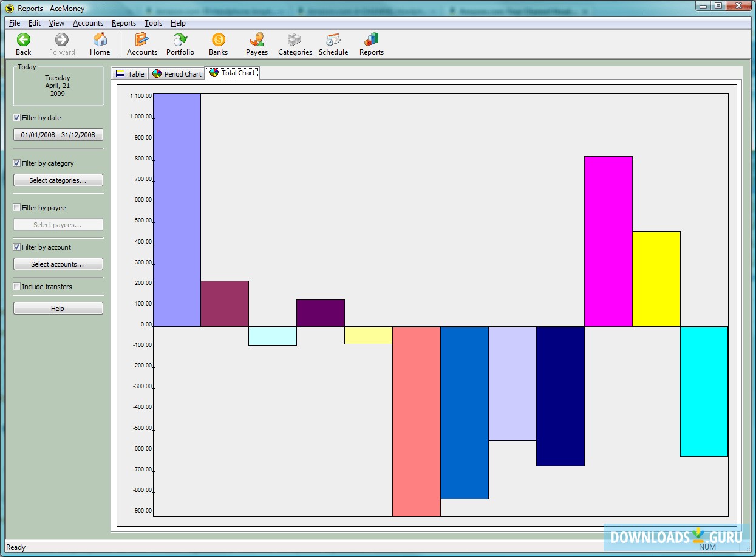Enable the Filter by payee checkbox
The width and height of the screenshot is (756, 557).
point(17,208)
